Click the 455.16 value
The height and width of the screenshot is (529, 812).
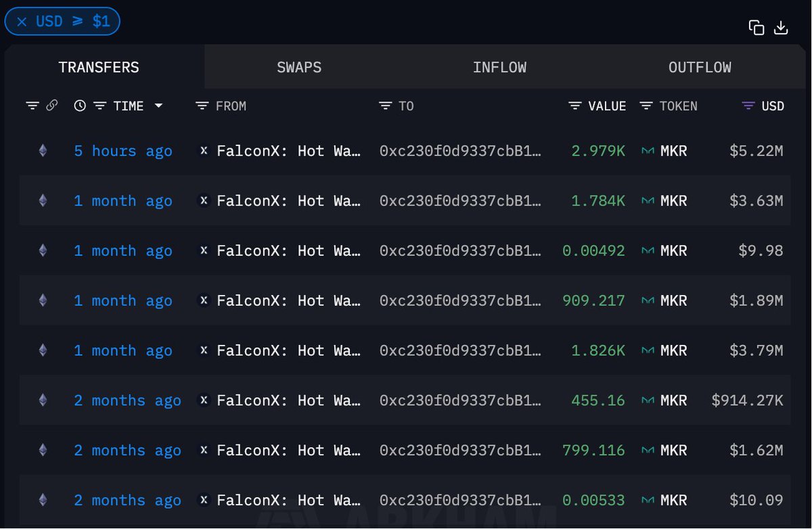[x=598, y=400]
